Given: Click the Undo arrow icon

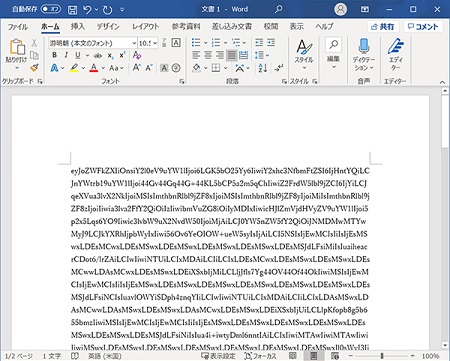Looking at the screenshot, I should [x=87, y=9].
